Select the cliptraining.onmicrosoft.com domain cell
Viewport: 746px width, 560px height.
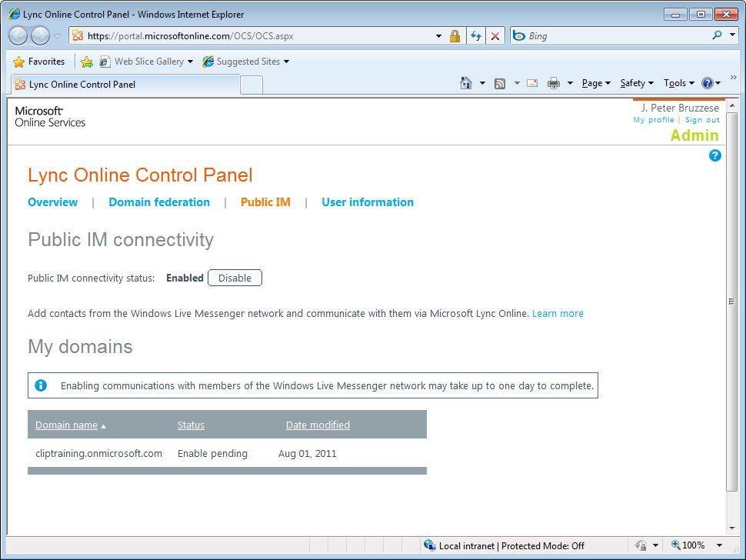point(98,453)
